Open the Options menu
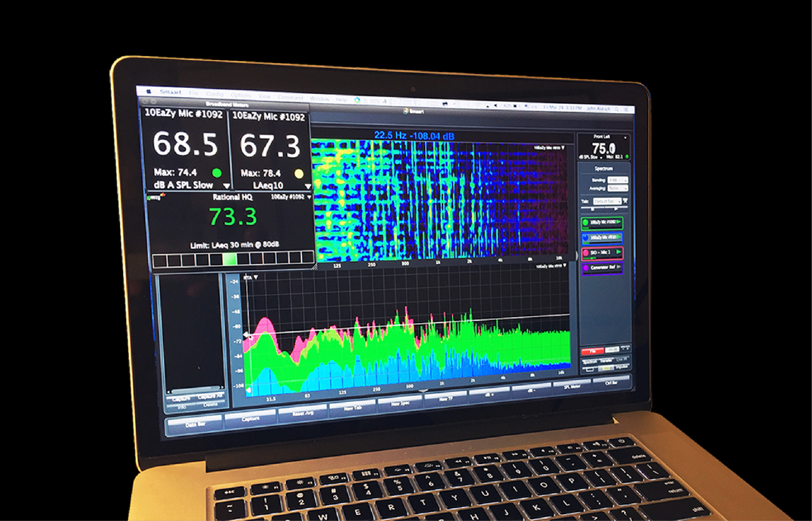This screenshot has width=812, height=521. pyautogui.click(x=239, y=96)
